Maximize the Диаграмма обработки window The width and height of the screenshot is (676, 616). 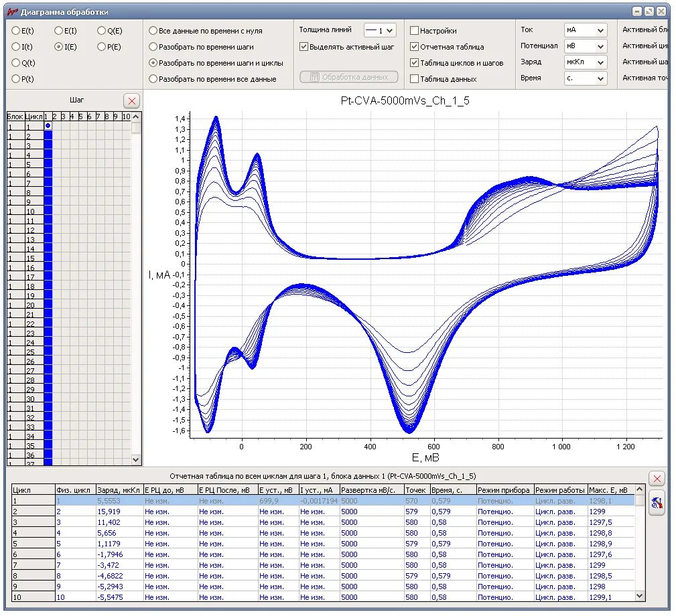click(x=649, y=11)
